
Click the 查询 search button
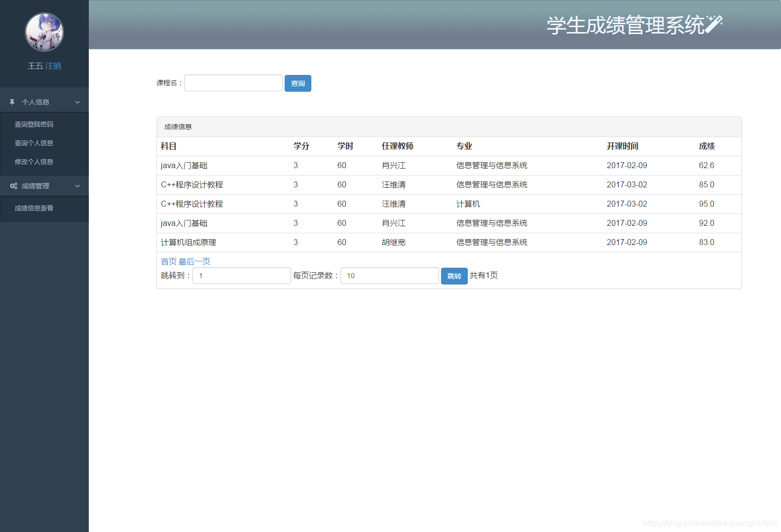[x=298, y=83]
